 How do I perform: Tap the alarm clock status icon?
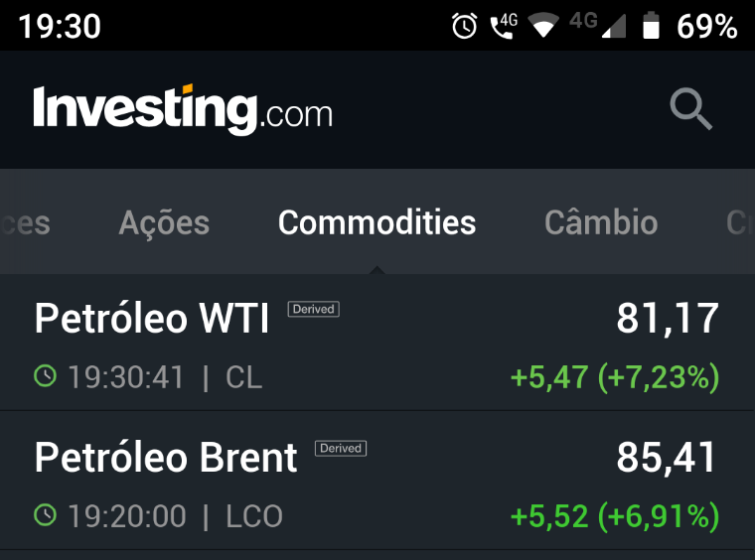pyautogui.click(x=464, y=27)
